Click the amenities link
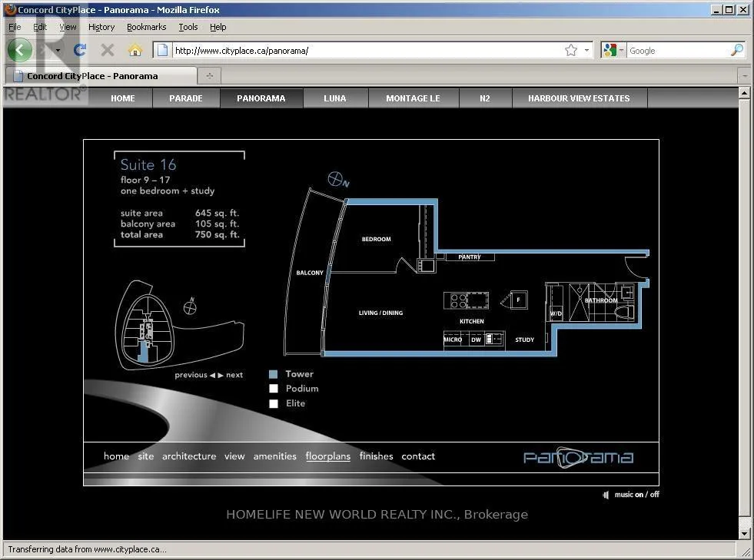Image resolution: width=754 pixels, height=560 pixels. click(274, 456)
